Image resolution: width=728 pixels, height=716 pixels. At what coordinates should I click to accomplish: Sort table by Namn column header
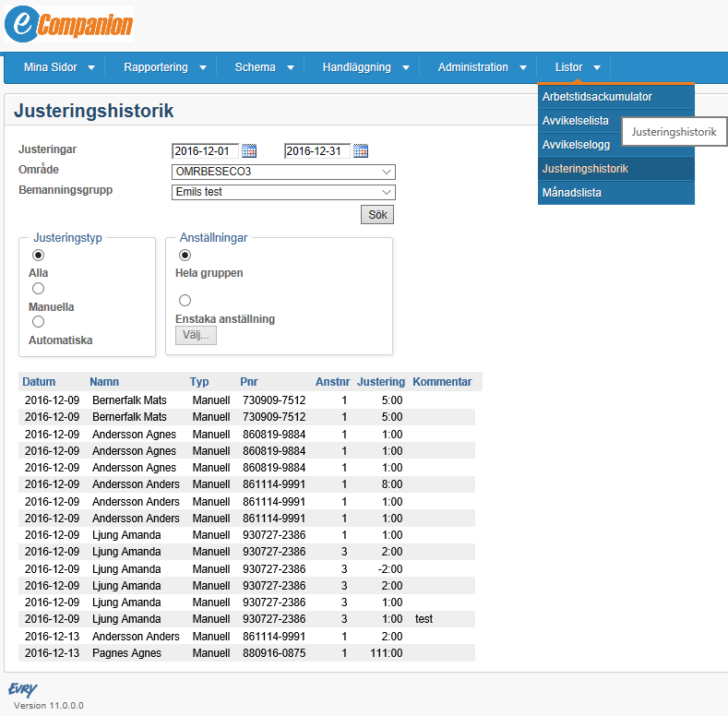tap(104, 382)
